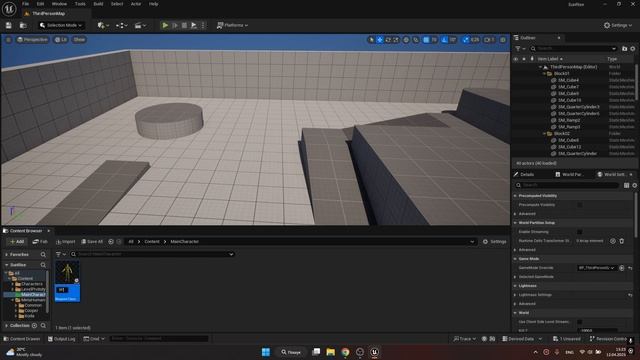
Task: Add a new collection with plus icon
Action: pos(35,325)
